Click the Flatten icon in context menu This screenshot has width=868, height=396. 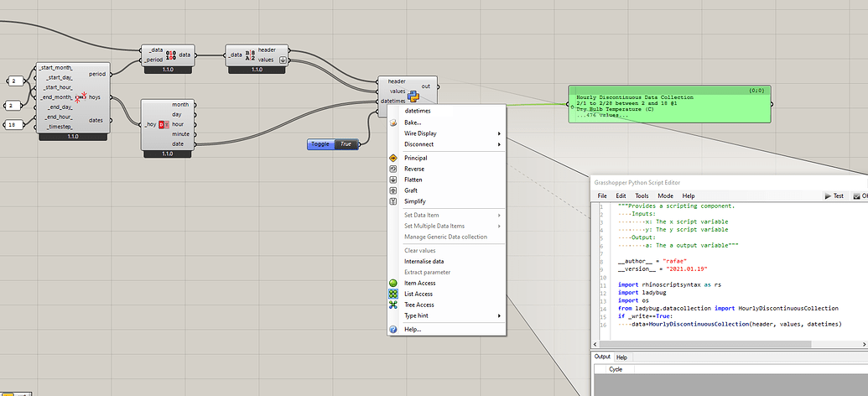[x=393, y=180]
